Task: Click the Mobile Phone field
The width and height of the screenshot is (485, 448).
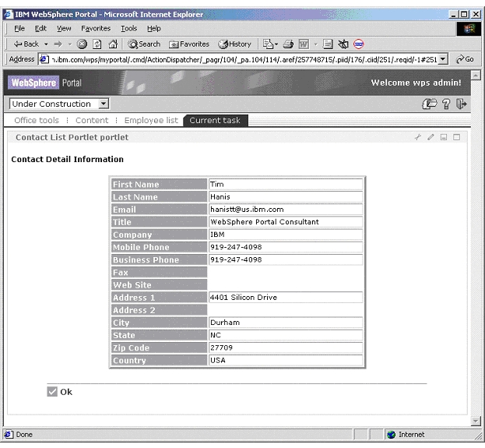Action: point(286,247)
